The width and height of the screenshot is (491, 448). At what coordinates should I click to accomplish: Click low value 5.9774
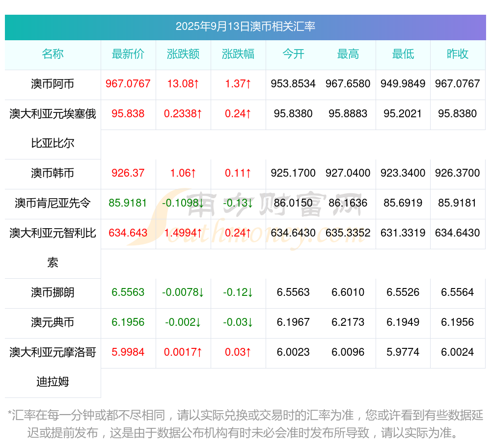coord(403,352)
